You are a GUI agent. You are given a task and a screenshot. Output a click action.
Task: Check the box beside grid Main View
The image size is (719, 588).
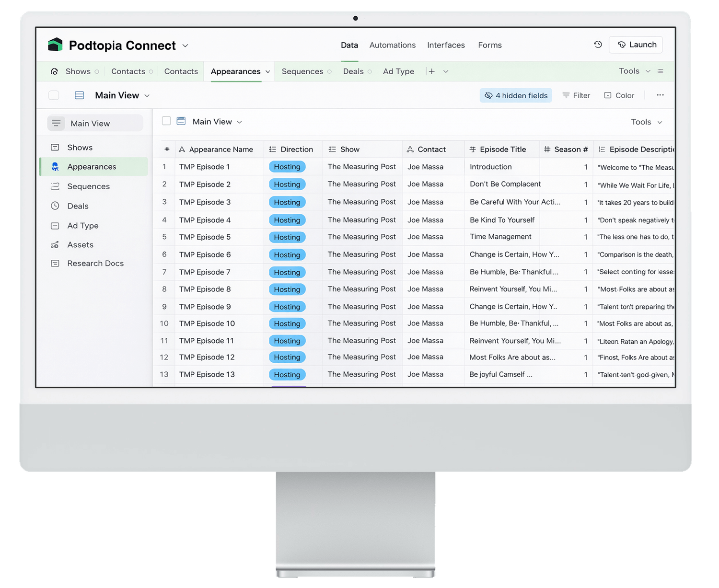[166, 121]
